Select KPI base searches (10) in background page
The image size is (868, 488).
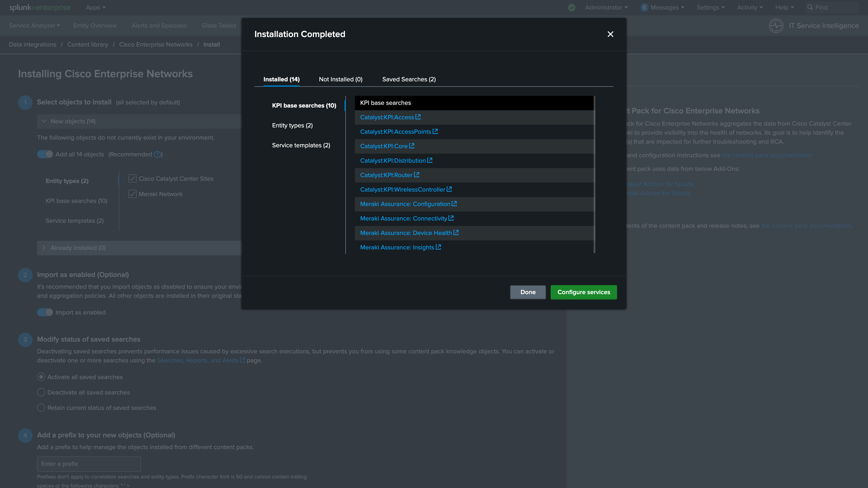[x=76, y=201]
